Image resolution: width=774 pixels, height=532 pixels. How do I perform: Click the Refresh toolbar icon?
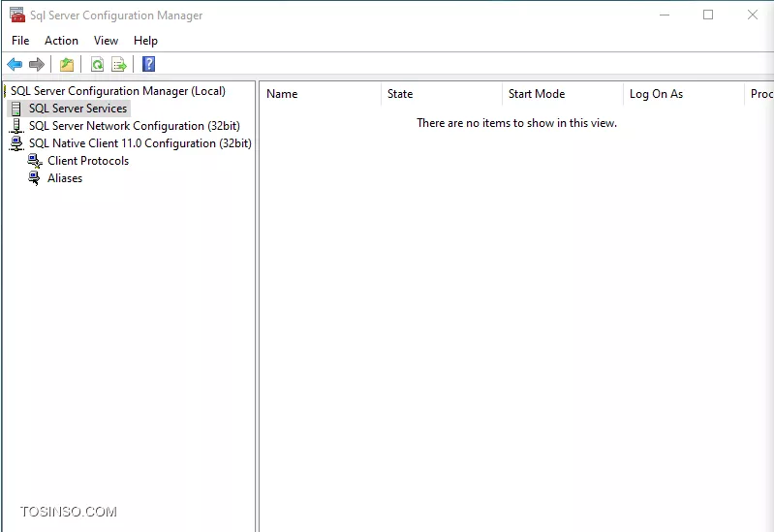point(97,64)
